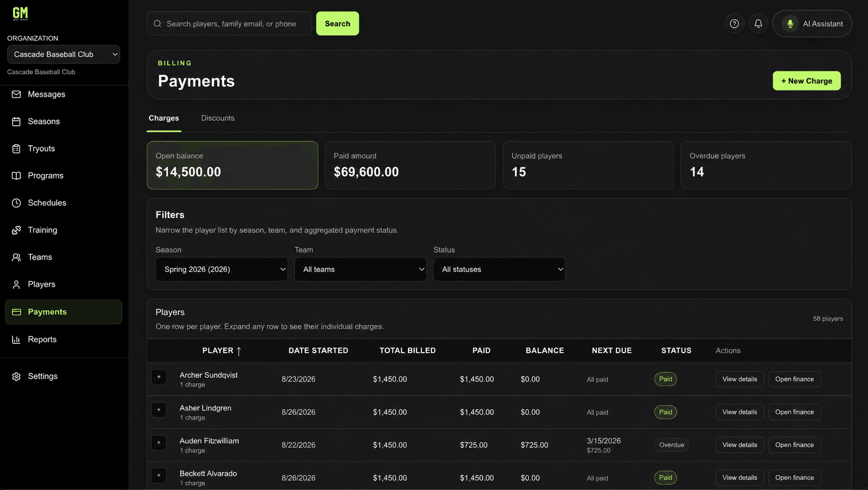
Task: Open the Status filter dropdown
Action: (x=499, y=269)
